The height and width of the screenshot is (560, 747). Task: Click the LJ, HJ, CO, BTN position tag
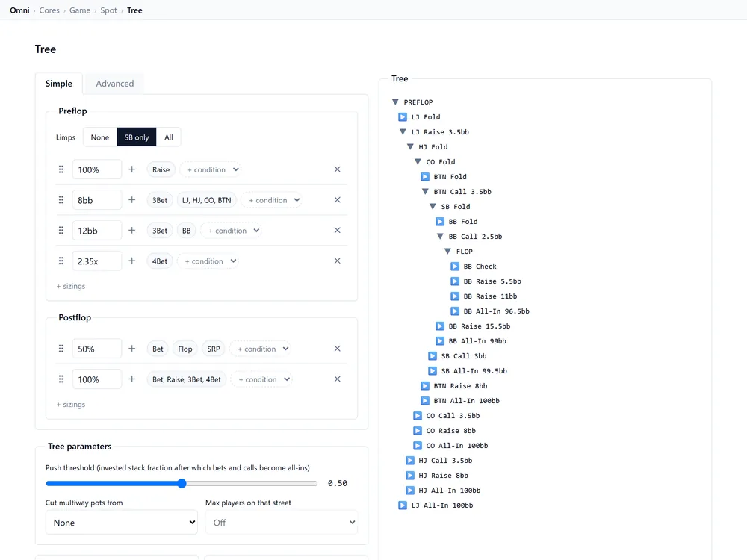point(207,200)
